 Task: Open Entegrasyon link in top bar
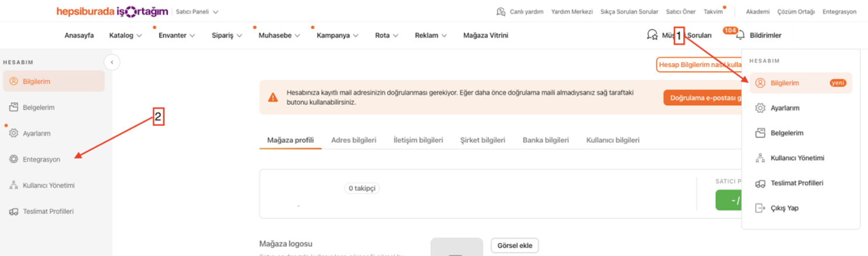[x=839, y=12]
